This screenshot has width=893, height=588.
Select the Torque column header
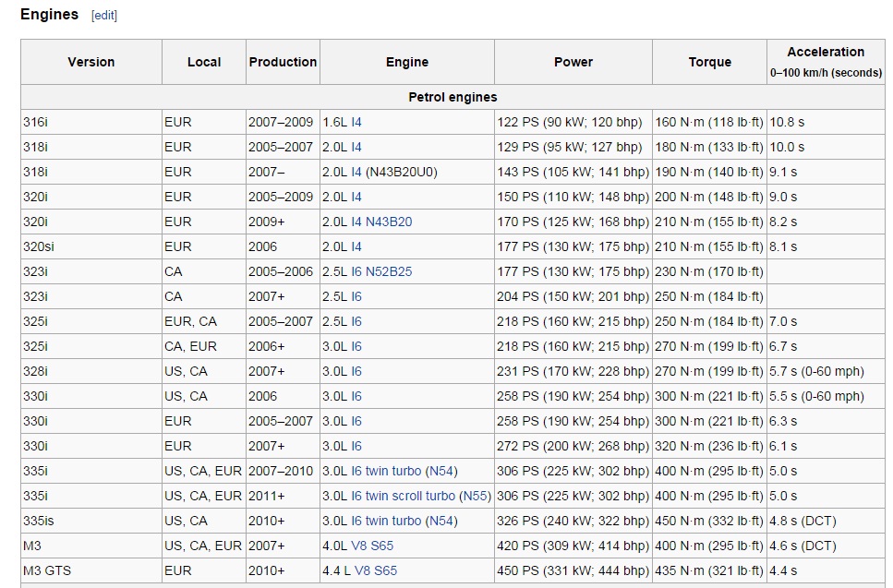709,62
